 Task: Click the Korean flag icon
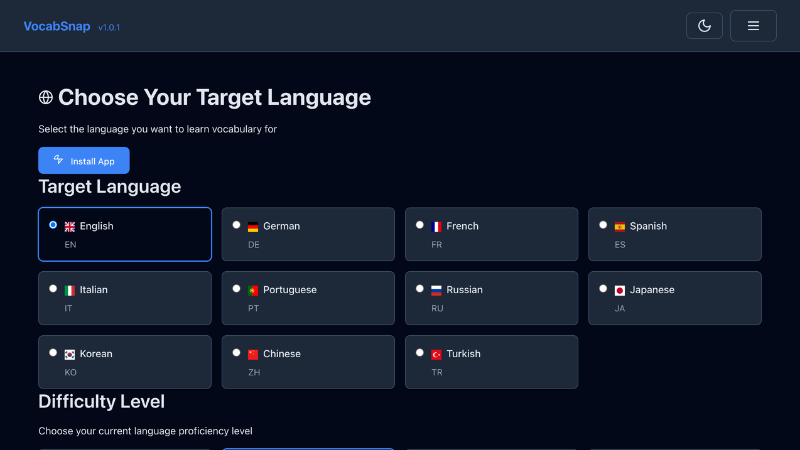coord(70,354)
